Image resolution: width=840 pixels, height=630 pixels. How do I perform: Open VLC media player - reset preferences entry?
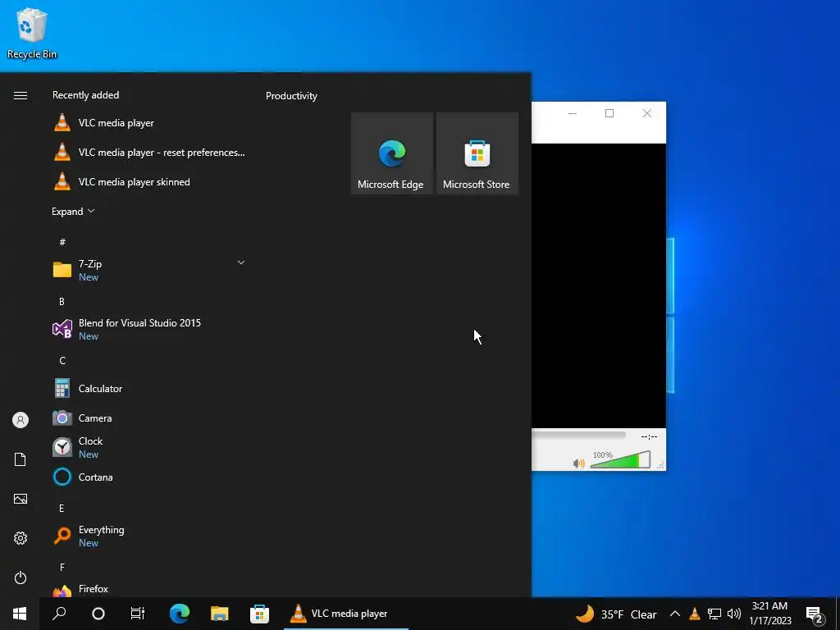[x=150, y=152]
